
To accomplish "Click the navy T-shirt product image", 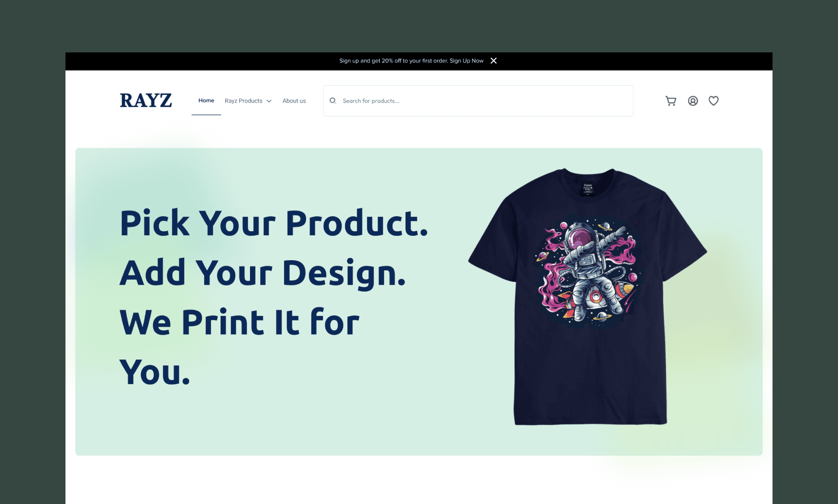I will click(588, 297).
